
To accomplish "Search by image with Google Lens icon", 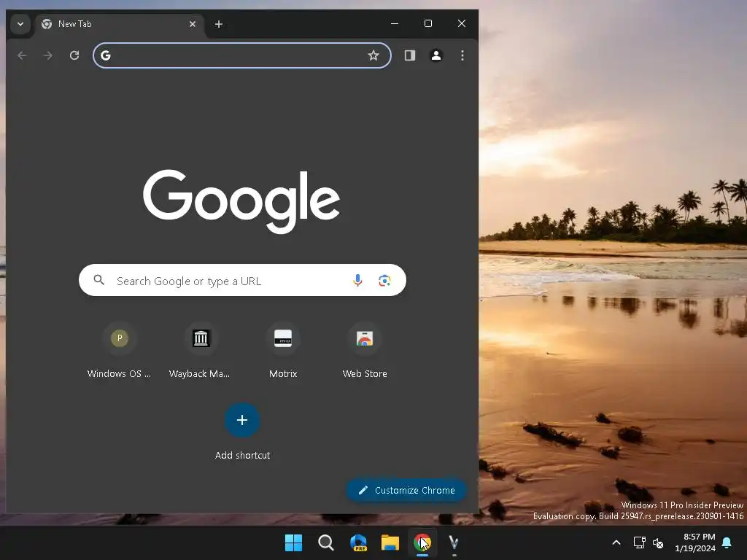I will click(384, 281).
